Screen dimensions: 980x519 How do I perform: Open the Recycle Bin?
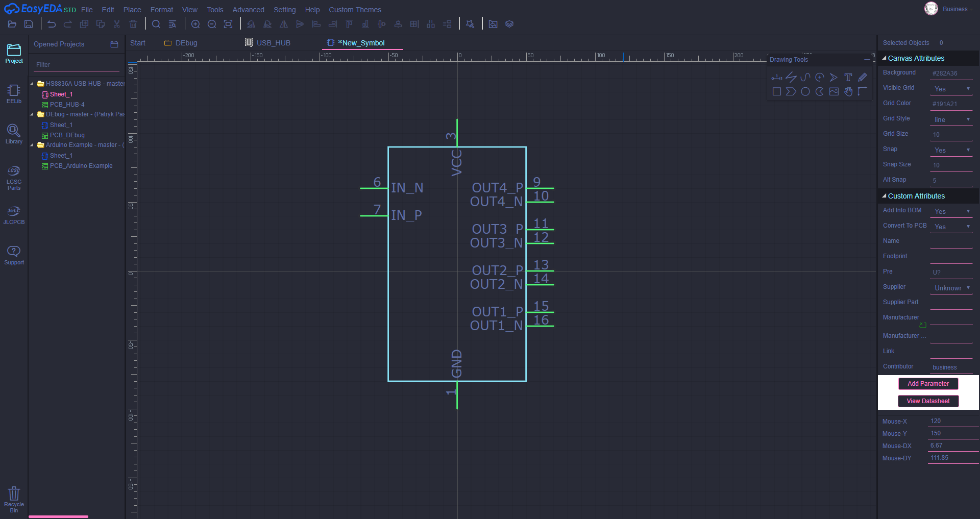coord(14,500)
